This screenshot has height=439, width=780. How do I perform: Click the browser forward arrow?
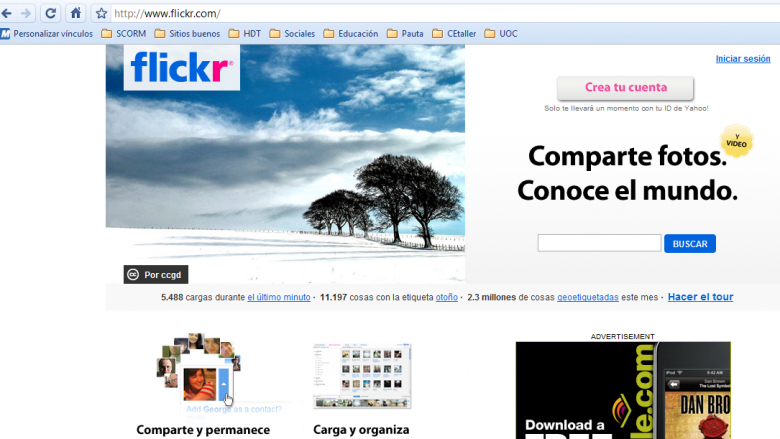click(x=26, y=13)
